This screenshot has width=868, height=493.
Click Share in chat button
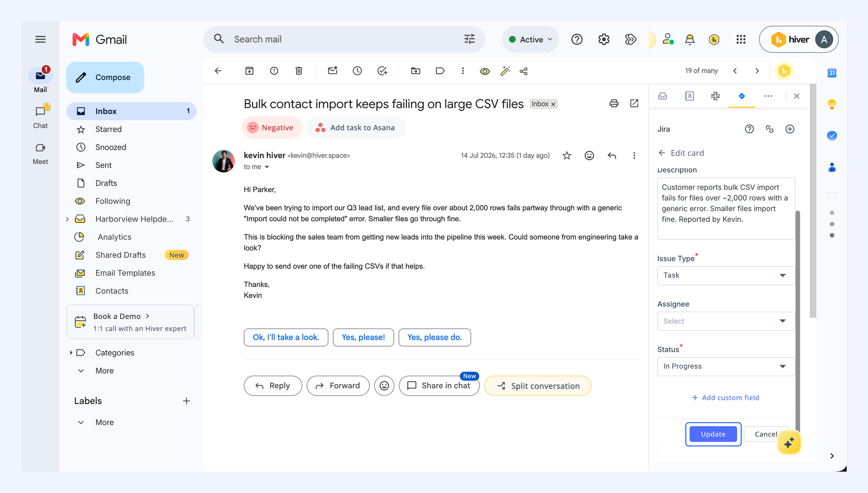tap(439, 386)
